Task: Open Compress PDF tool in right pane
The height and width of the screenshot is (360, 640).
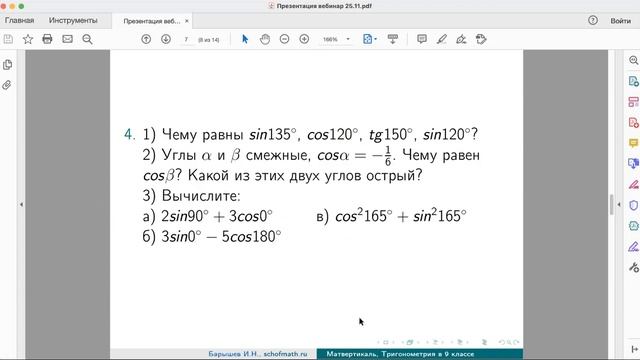Action: [x=633, y=226]
